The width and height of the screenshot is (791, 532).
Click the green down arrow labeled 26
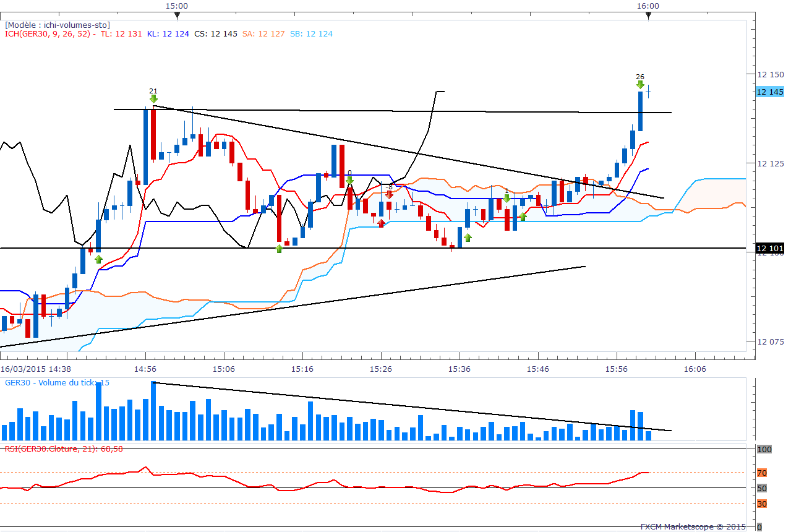click(640, 85)
